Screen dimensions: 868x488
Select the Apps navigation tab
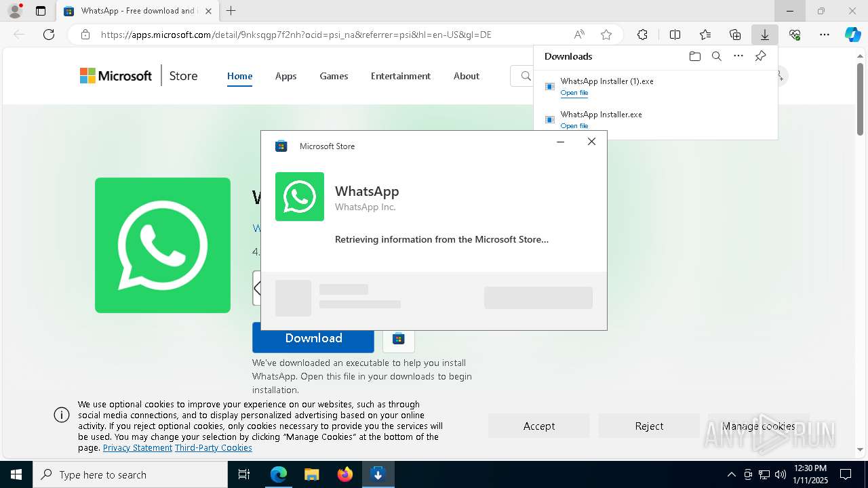pyautogui.click(x=285, y=76)
